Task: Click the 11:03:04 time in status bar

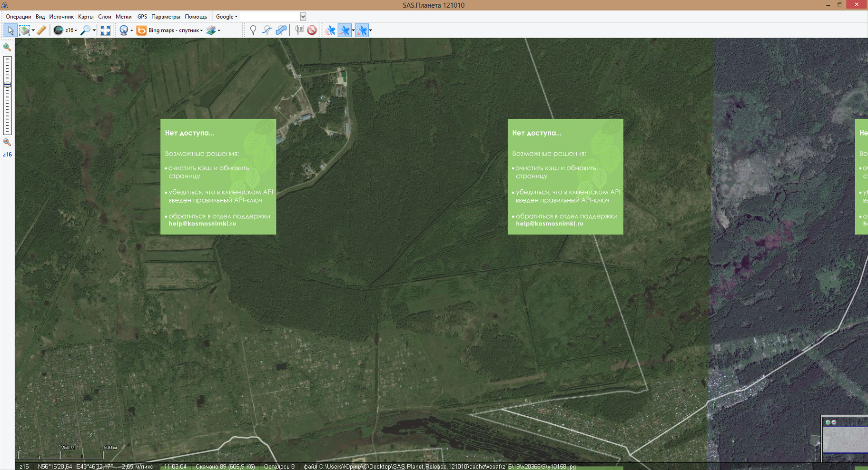Action: [x=175, y=467]
